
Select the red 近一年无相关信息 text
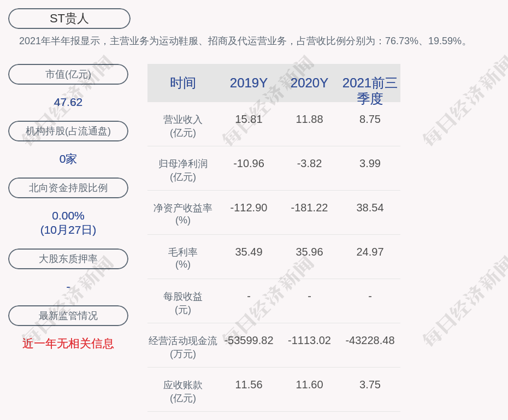[x=68, y=344]
